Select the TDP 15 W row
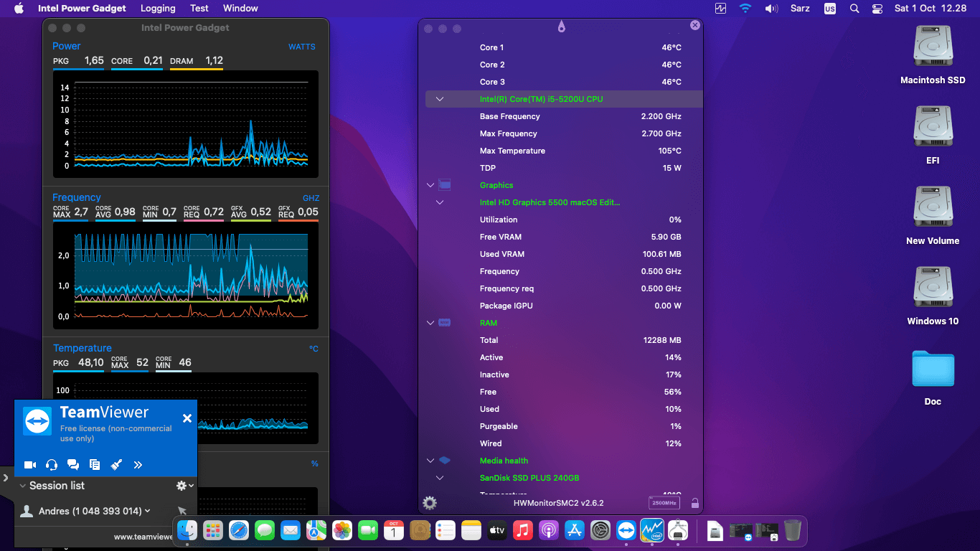This screenshot has height=551, width=980. click(x=564, y=168)
